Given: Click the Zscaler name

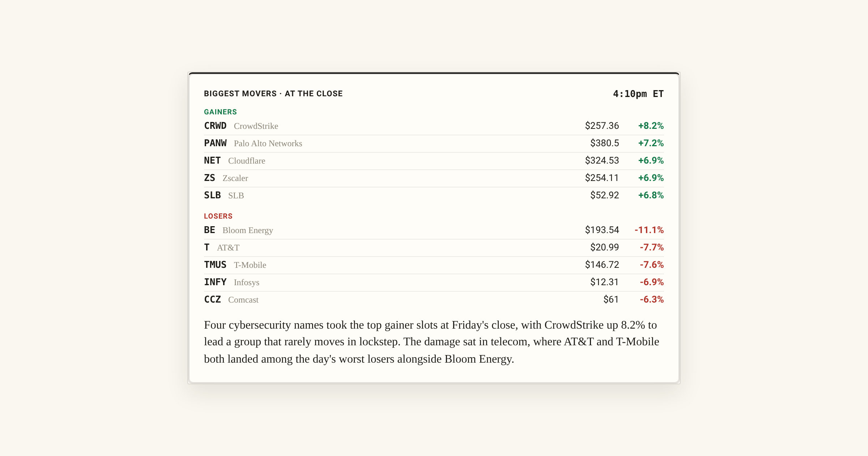Looking at the screenshot, I should coord(235,178).
